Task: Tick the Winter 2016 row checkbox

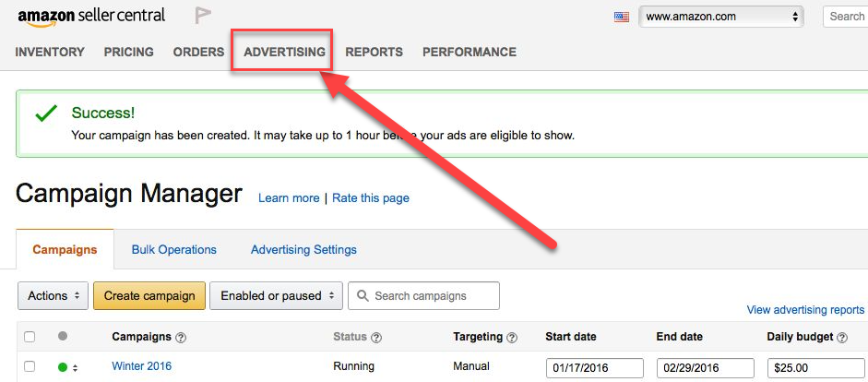Action: (x=30, y=366)
